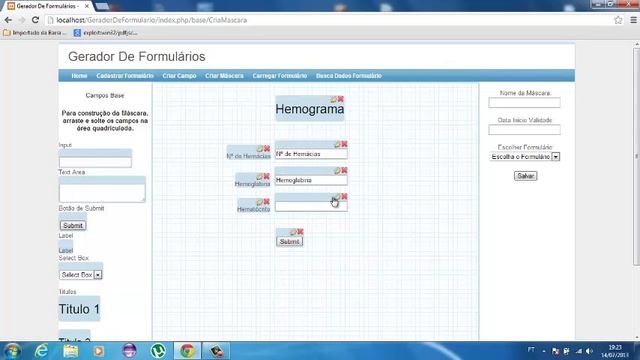Open Windows Explorer from the taskbar
This screenshot has width=640, height=360.
click(x=71, y=351)
